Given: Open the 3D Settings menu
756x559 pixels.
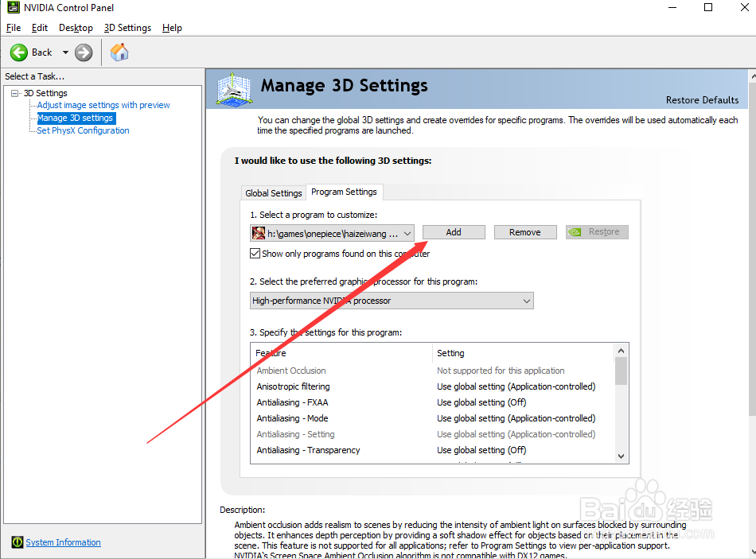Looking at the screenshot, I should tap(128, 28).
